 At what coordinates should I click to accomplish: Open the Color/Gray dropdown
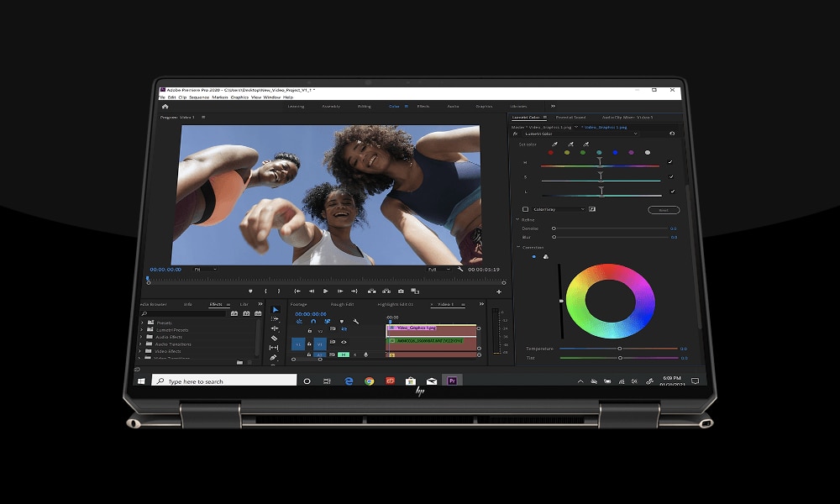click(x=559, y=209)
